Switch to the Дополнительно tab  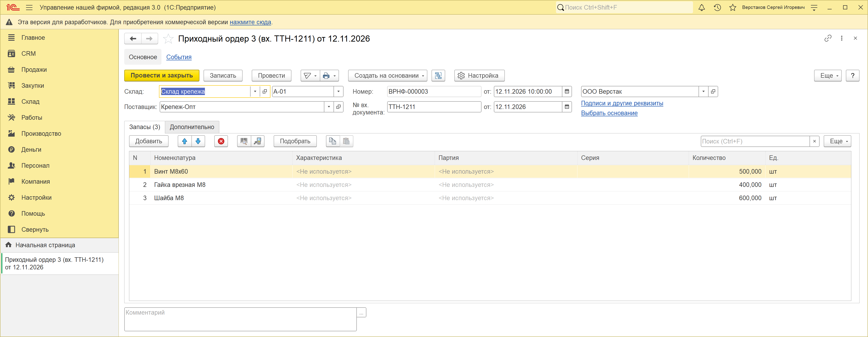click(192, 127)
